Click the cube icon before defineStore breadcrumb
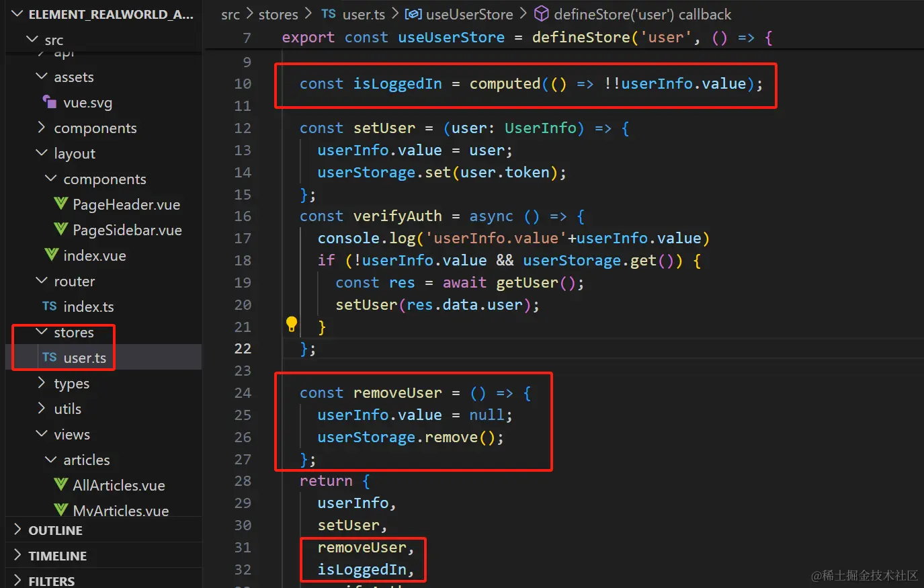 [x=541, y=14]
